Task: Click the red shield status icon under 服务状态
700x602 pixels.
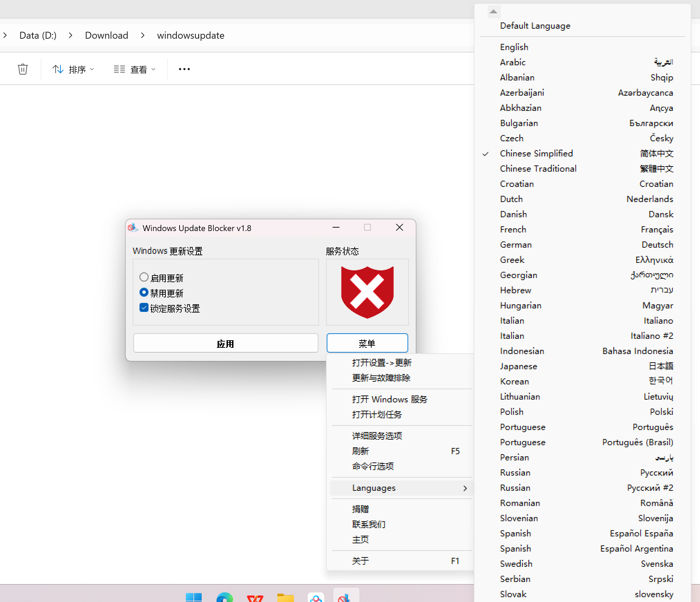Action: coord(367,292)
